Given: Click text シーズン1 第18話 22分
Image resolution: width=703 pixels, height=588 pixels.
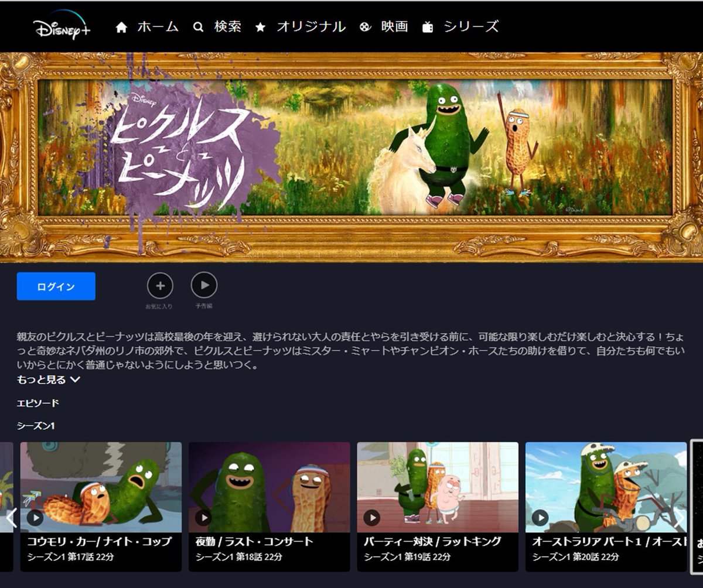Looking at the screenshot, I should (239, 557).
